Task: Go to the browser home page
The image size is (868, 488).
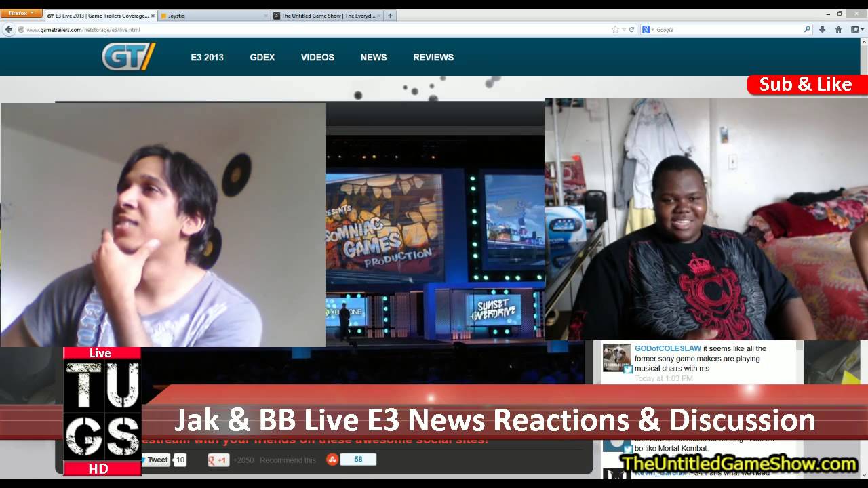Action: click(838, 30)
